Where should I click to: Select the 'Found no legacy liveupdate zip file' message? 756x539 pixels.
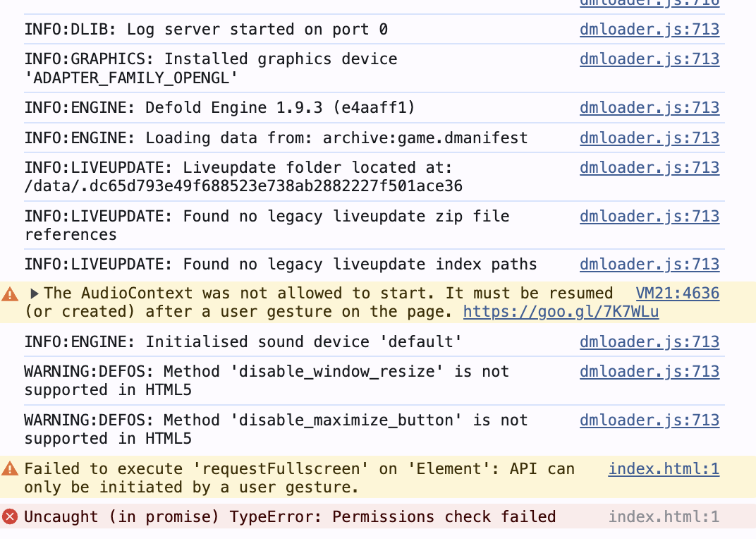click(x=267, y=225)
